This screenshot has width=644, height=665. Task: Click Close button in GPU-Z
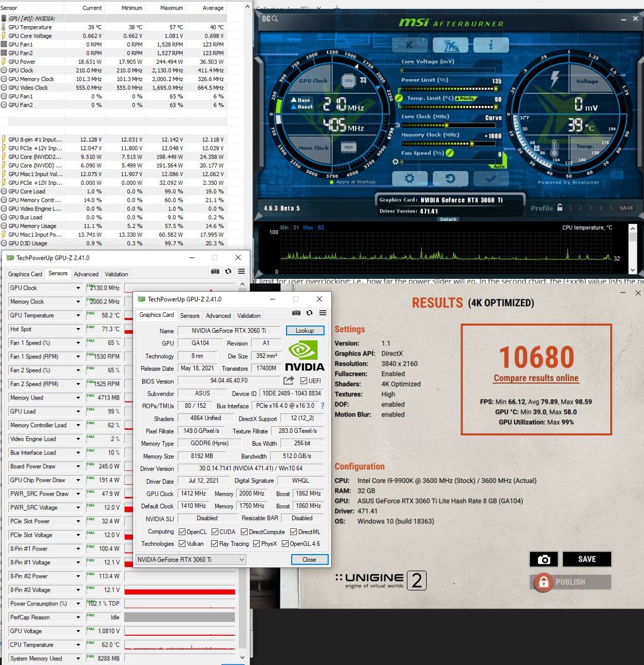pos(309,560)
